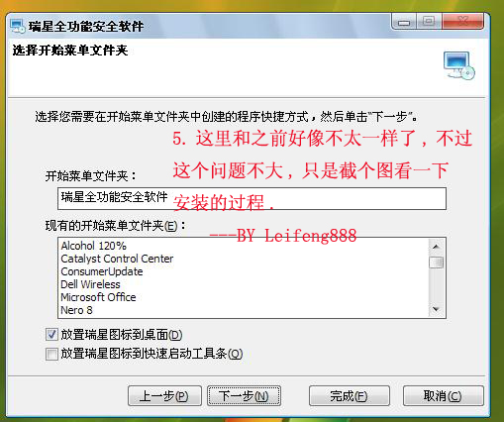Minimize the installer window
This screenshot has height=422, width=504.
coord(404,22)
